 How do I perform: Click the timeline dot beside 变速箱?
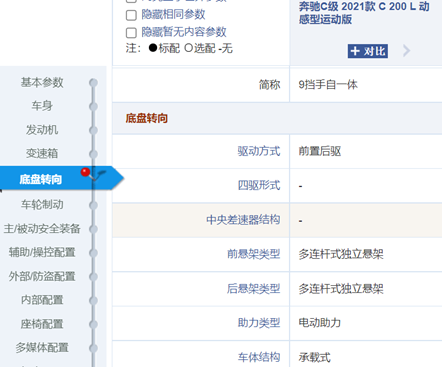pos(93,154)
